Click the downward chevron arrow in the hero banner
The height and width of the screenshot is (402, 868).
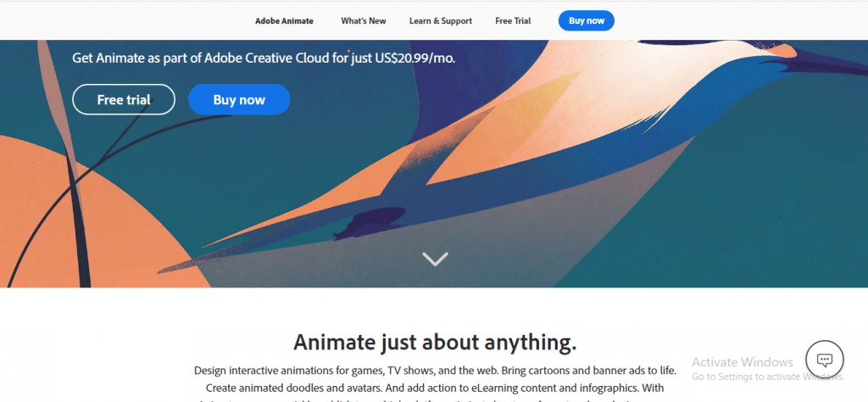(x=435, y=259)
